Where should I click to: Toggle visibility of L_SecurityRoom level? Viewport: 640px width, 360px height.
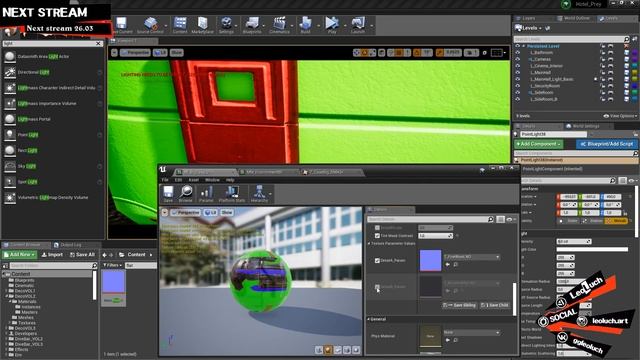(518, 86)
